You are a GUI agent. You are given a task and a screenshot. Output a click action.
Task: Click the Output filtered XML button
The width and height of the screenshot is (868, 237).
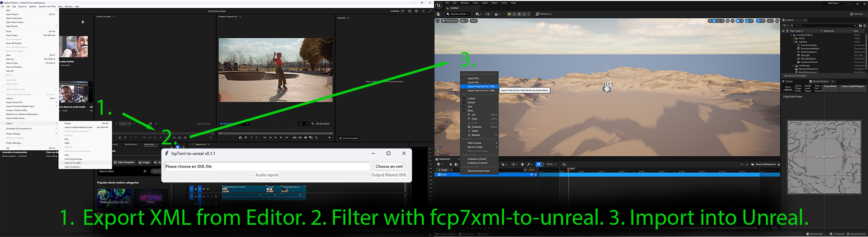[389, 175]
